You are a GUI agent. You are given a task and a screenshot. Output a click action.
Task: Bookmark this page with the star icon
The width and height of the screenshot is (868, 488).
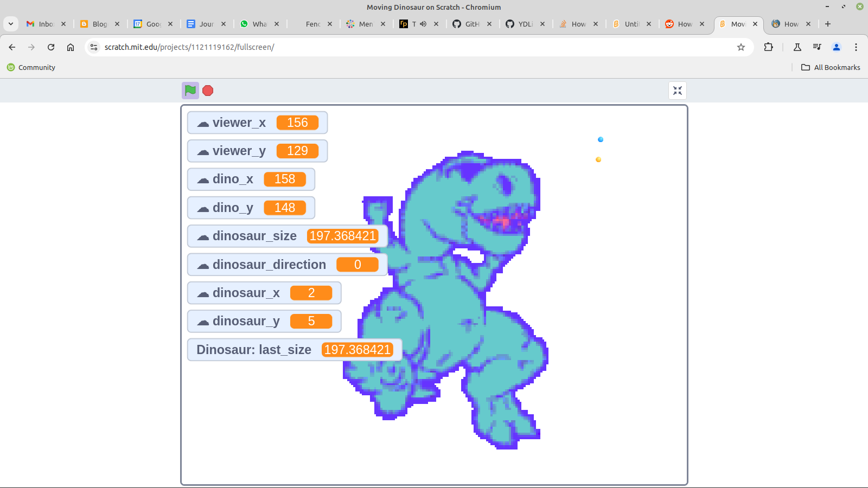point(741,47)
